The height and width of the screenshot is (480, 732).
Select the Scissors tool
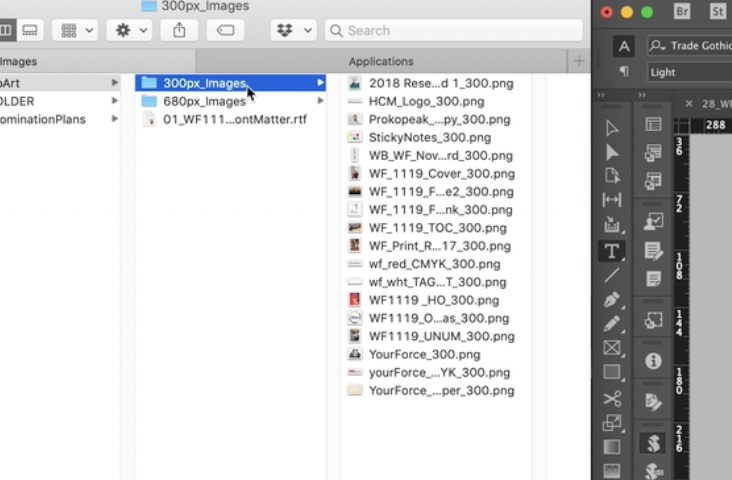612,398
